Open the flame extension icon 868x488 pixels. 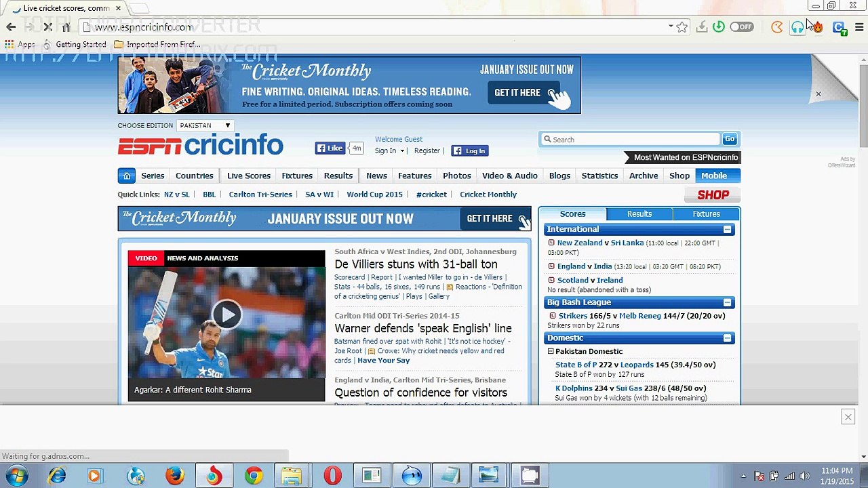pos(818,27)
